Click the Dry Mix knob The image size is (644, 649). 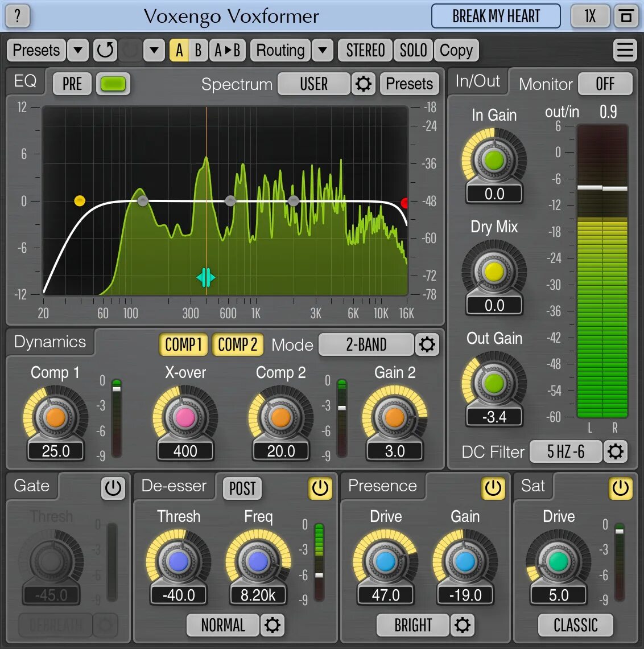pyautogui.click(x=494, y=272)
